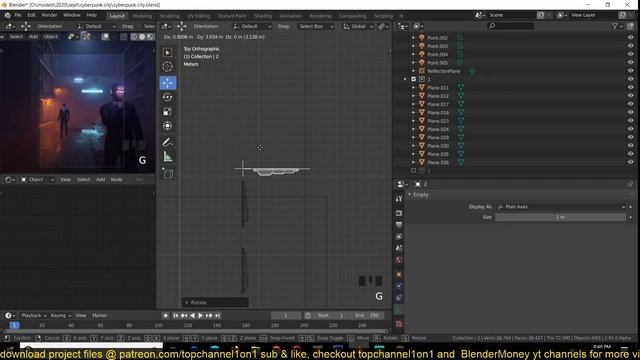Viewport: 640px width, 360px height.
Task: Open the Output properties tab
Action: tap(399, 225)
